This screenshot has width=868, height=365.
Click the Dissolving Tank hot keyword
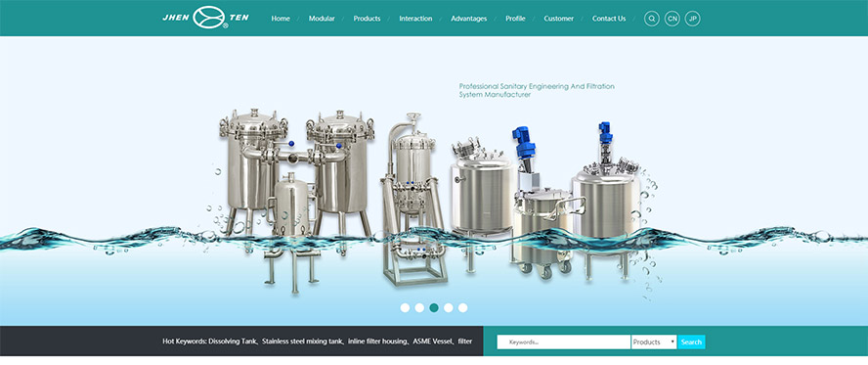[233, 342]
